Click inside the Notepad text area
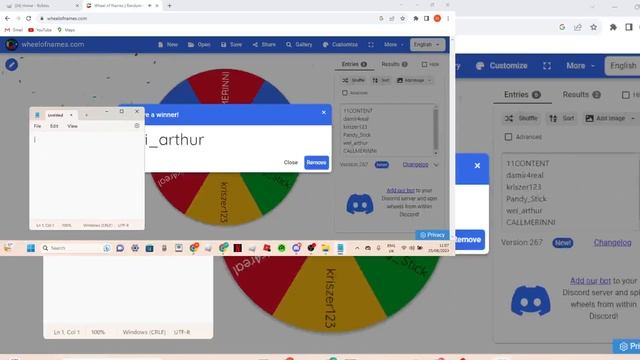Screen dimensions: 640x360 87,178
